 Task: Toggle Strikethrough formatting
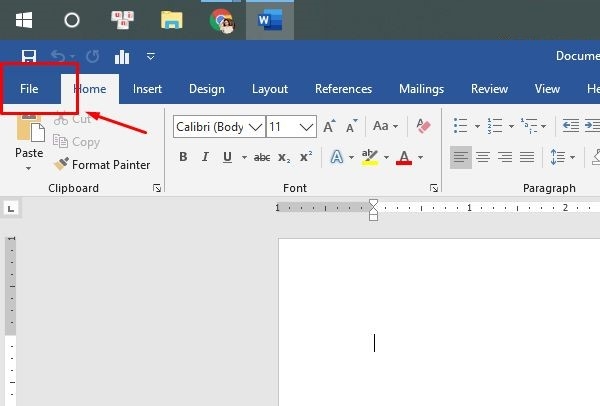(x=262, y=157)
